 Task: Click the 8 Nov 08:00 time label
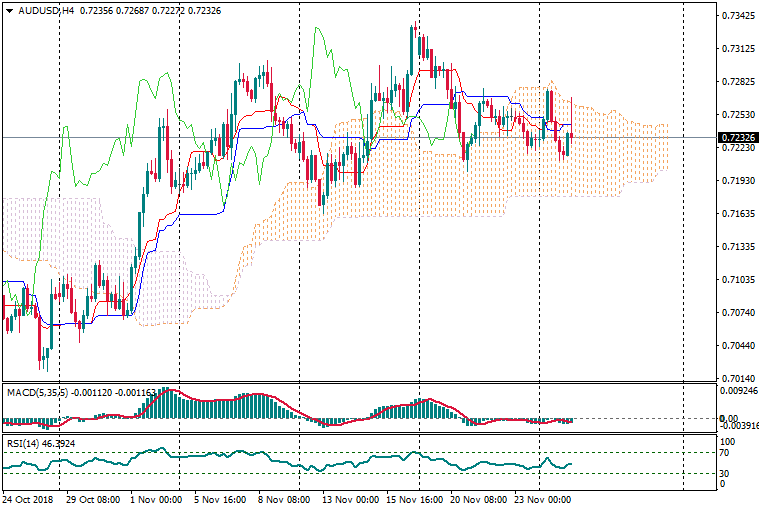click(x=284, y=498)
